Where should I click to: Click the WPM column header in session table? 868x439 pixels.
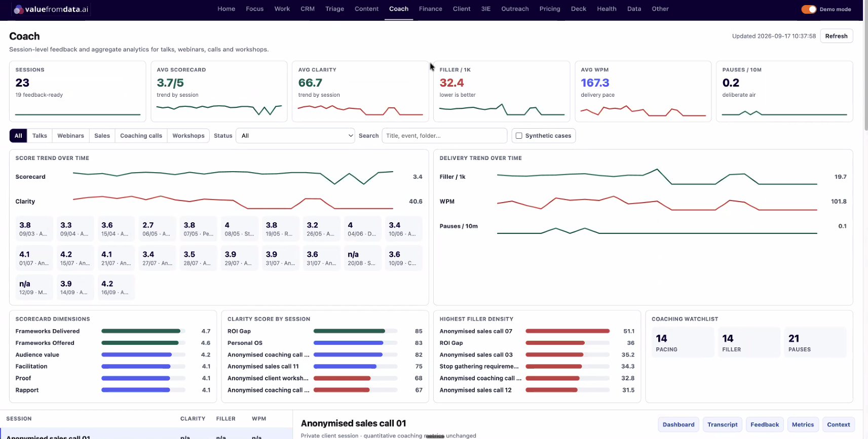259,419
